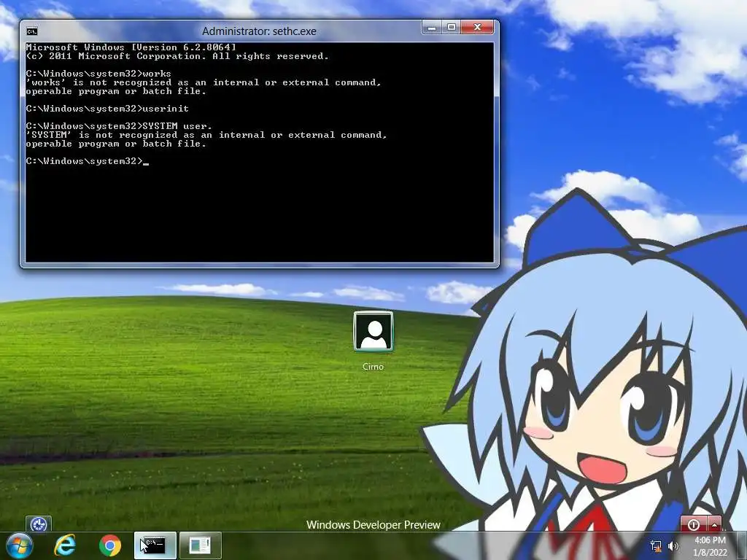Click the 'SYSTEM user.' command line
This screenshot has width=747, height=560.
119,126
